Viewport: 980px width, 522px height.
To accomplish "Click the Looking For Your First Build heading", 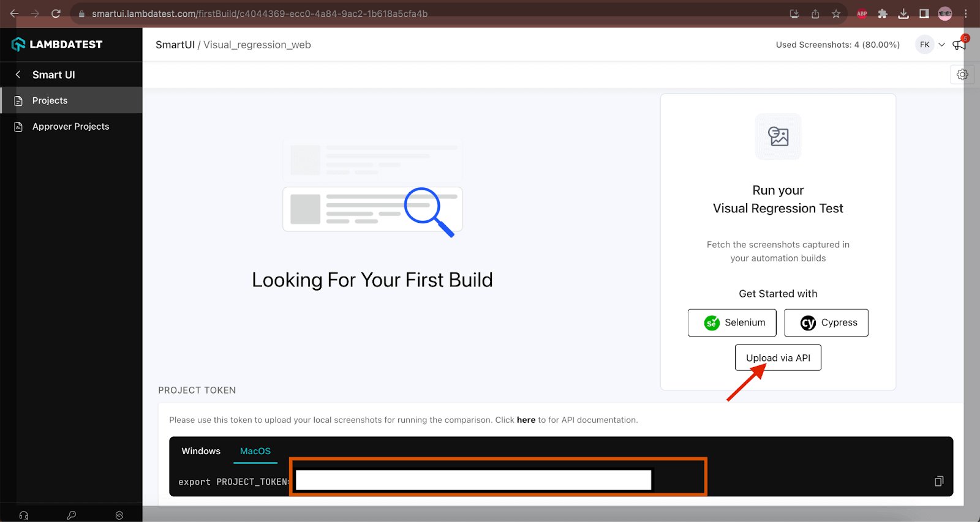I will coord(372,280).
